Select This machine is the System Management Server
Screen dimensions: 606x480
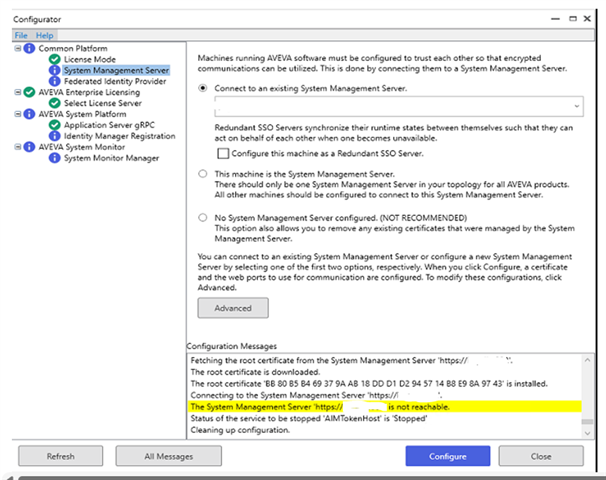point(203,174)
